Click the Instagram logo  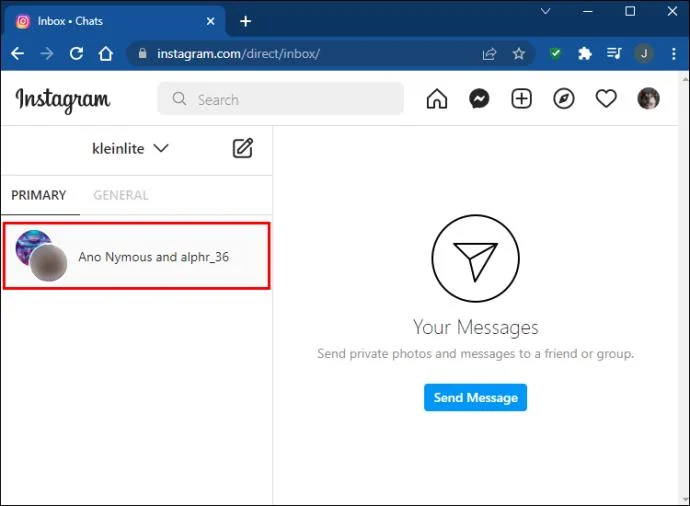click(x=62, y=100)
